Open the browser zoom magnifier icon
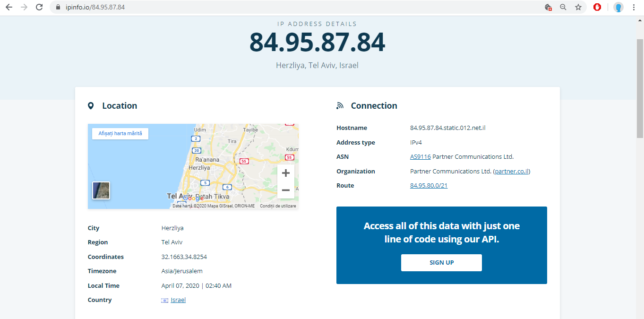 [563, 7]
